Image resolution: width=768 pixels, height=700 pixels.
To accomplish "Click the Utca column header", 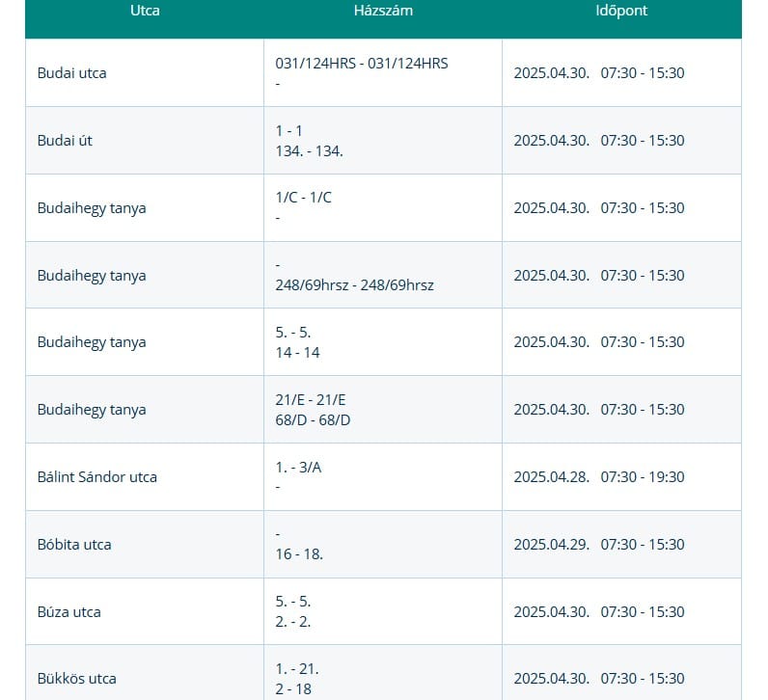I will tap(145, 11).
